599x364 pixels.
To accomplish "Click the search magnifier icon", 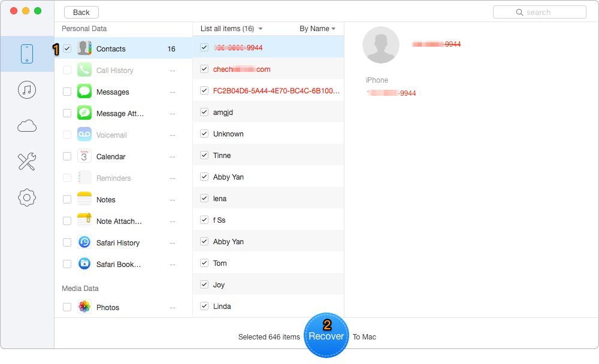I will click(x=519, y=12).
